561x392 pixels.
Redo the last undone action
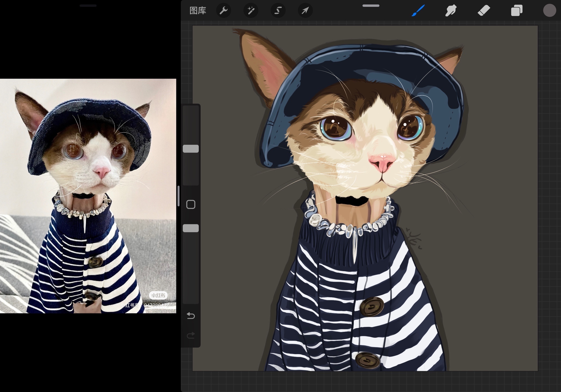point(191,335)
